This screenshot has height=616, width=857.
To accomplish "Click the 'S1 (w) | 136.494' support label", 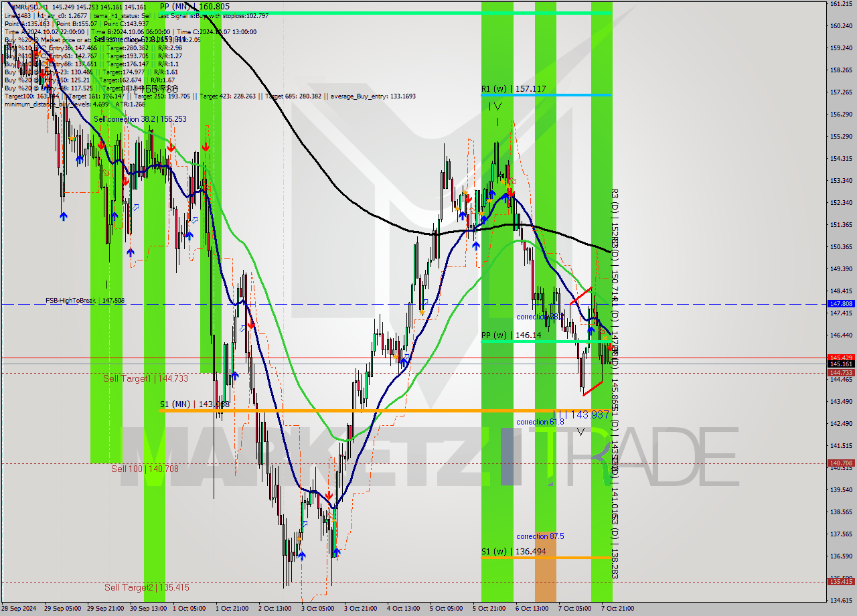I will tap(514, 552).
